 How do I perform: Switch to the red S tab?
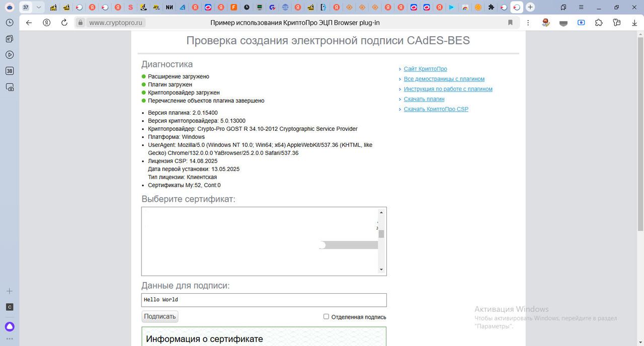coord(130,7)
